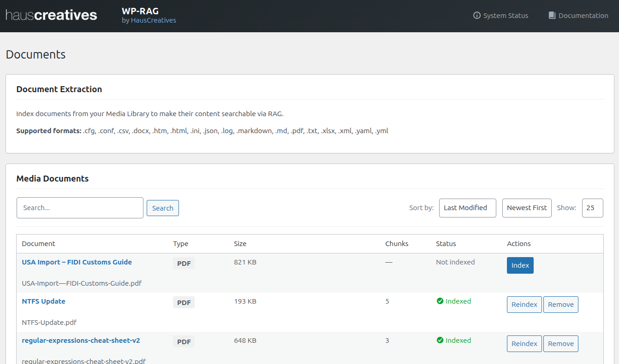The image size is (619, 364).
Task: Index the USA Import FIDI Customs Guide
Action: coord(520,265)
